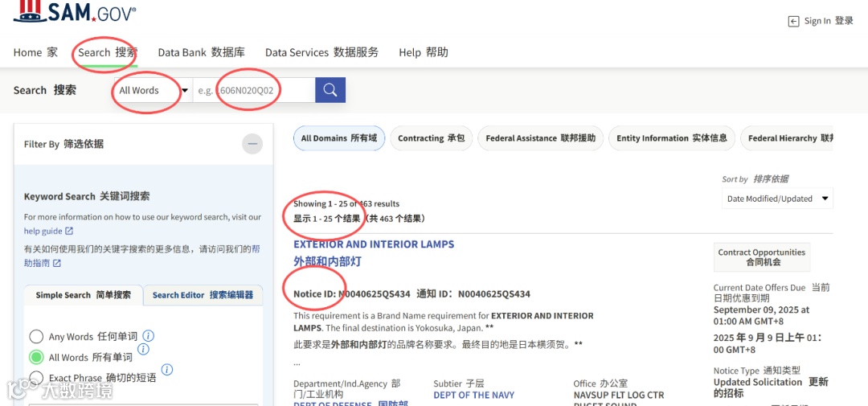Open the Search menu item

108,52
